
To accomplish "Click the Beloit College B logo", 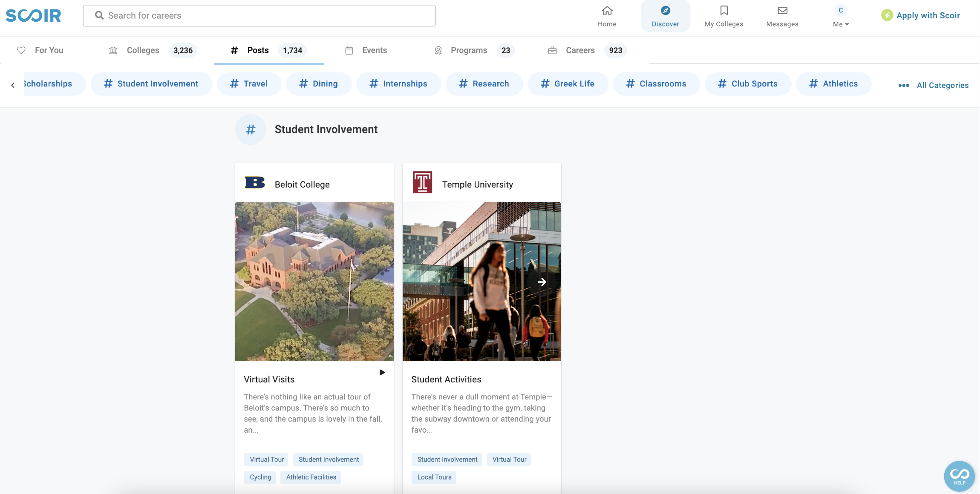I will pyautogui.click(x=255, y=182).
